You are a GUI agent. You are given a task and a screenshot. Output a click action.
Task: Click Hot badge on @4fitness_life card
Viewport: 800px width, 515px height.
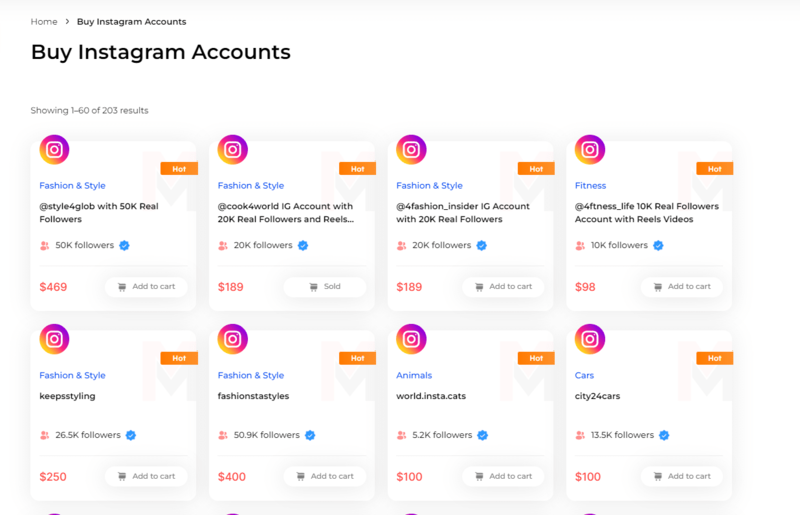tap(714, 169)
